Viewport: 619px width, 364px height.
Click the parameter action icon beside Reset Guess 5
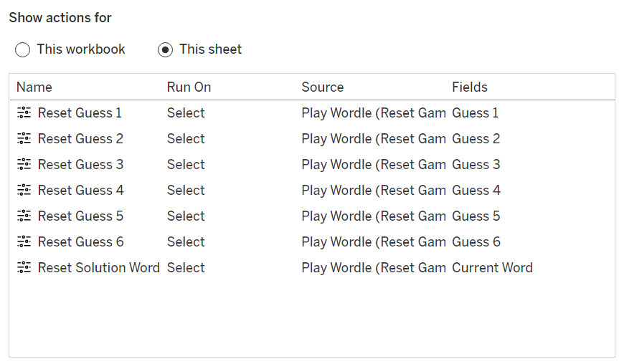pyautogui.click(x=24, y=216)
